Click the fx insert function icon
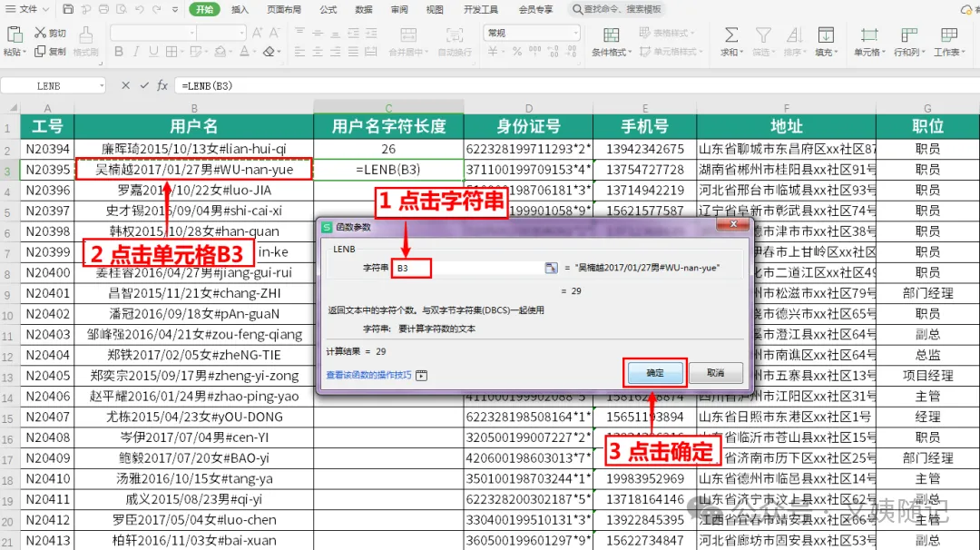The width and height of the screenshot is (980, 550). tap(162, 85)
